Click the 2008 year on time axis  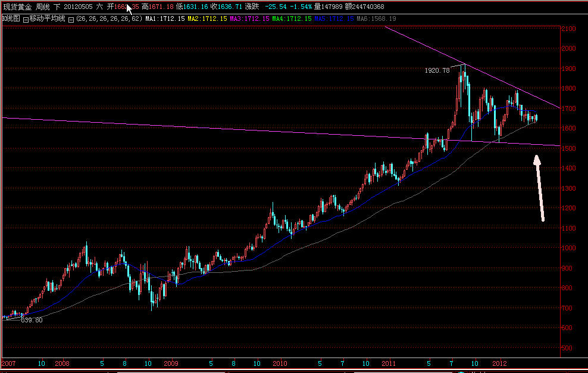click(x=62, y=363)
